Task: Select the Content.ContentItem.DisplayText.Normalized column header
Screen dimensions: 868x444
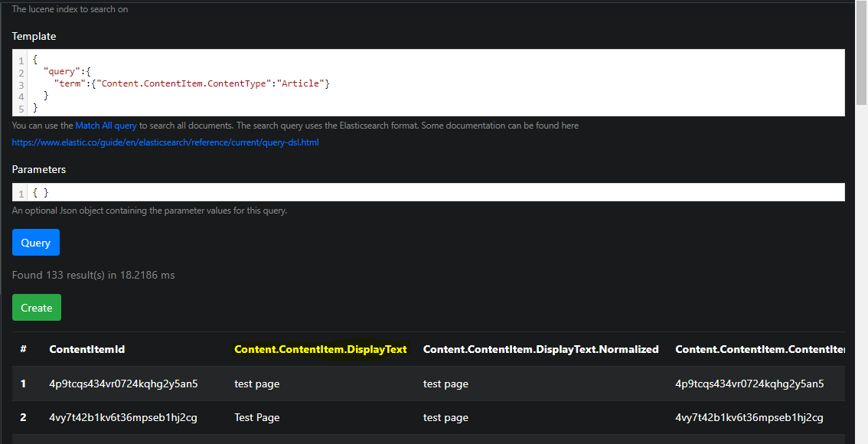Action: point(541,349)
